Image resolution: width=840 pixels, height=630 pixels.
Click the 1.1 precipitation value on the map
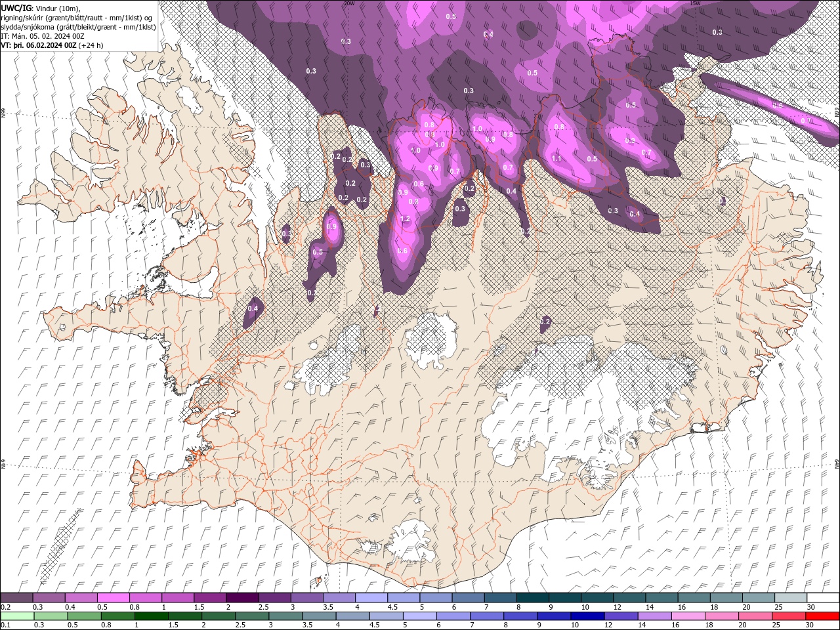click(x=556, y=158)
